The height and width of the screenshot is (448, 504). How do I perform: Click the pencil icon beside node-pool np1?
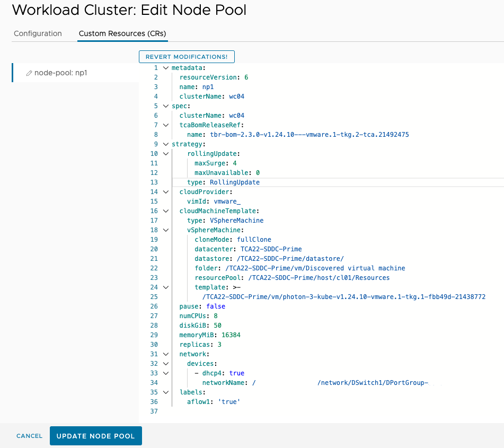point(29,73)
